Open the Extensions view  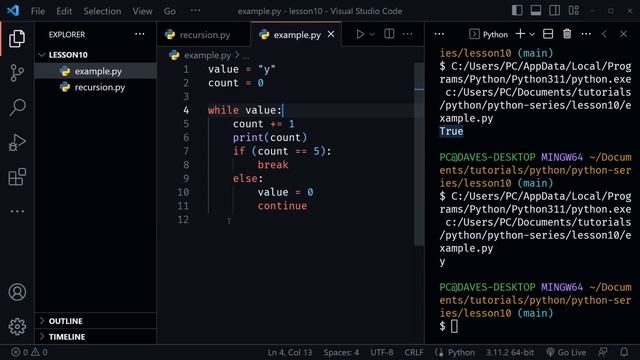pyautogui.click(x=17, y=177)
